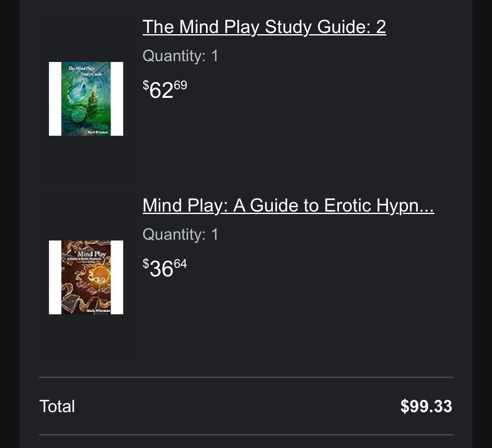Screen dimensions: 492x448
Task: Click the brown Mind Play book cover
Action: 86,277
